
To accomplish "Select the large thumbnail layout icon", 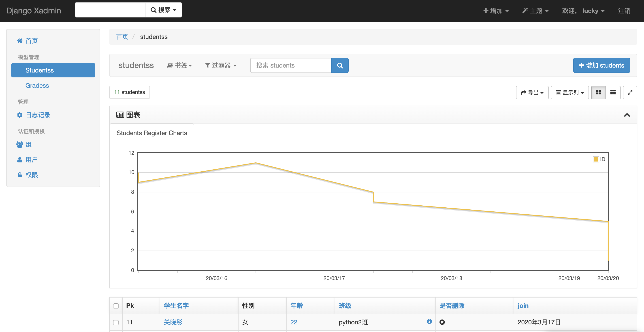I will click(598, 92).
